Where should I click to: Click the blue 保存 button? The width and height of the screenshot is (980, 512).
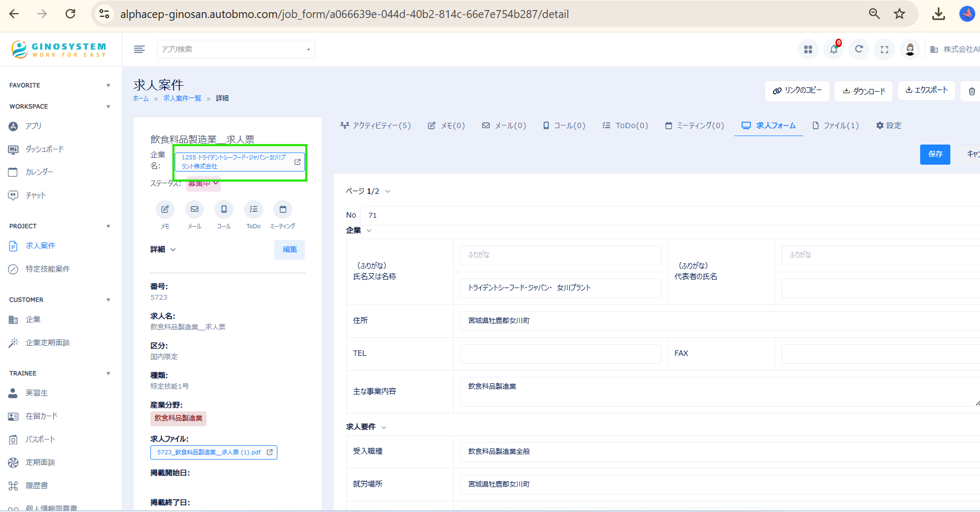click(934, 154)
